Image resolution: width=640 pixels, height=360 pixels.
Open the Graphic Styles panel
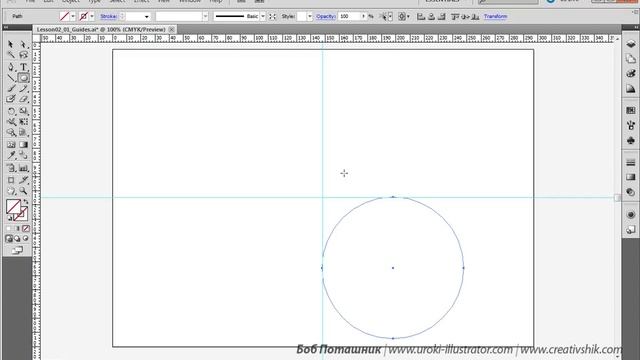631,230
